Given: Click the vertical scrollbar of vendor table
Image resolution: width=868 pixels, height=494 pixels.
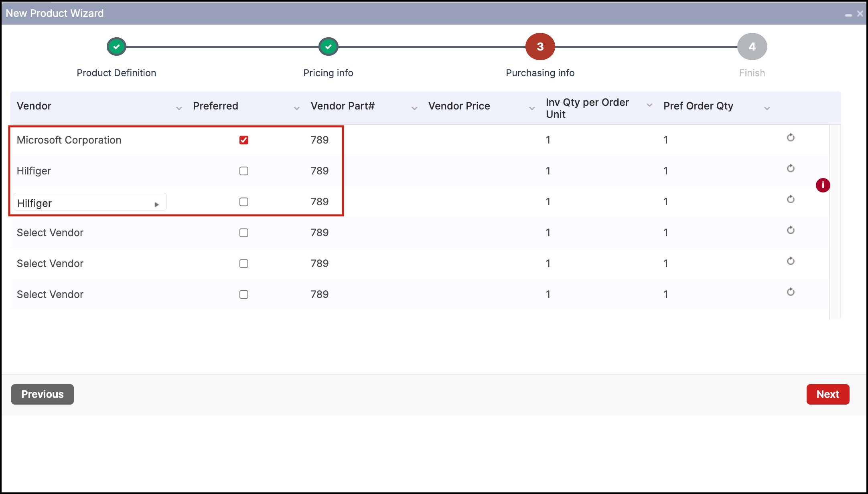Looking at the screenshot, I should [x=835, y=222].
